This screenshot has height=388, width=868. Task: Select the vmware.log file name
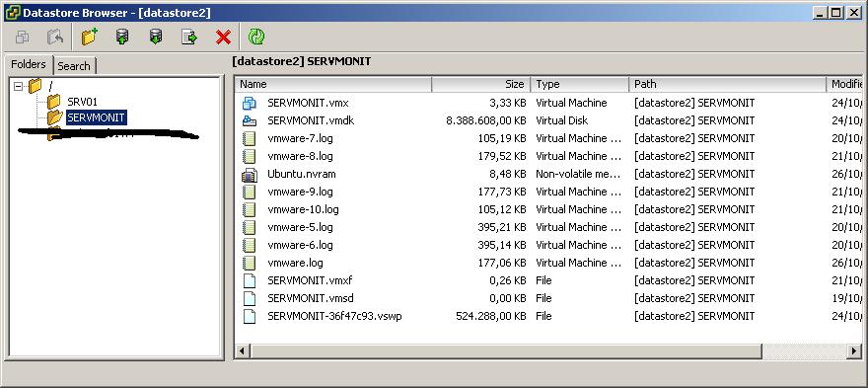(295, 263)
